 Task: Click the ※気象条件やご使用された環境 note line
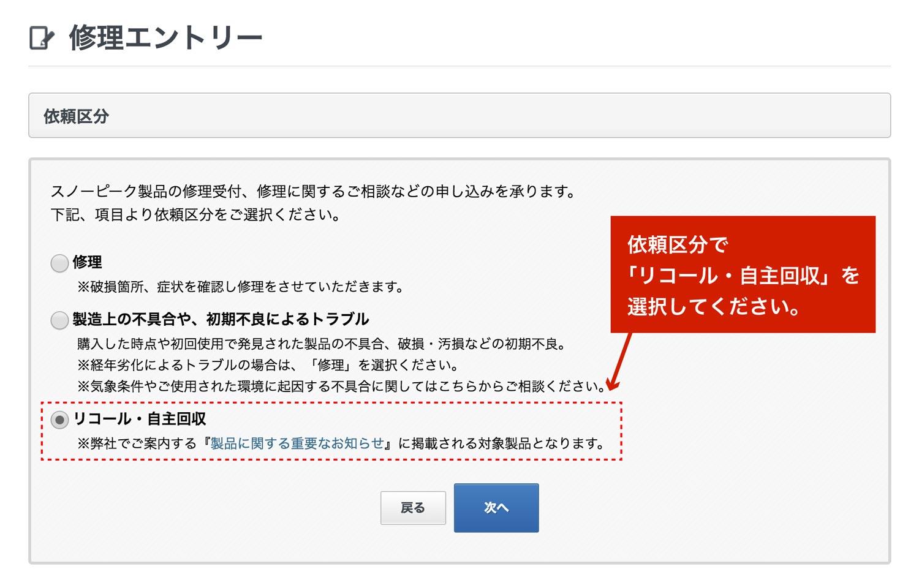[341, 386]
